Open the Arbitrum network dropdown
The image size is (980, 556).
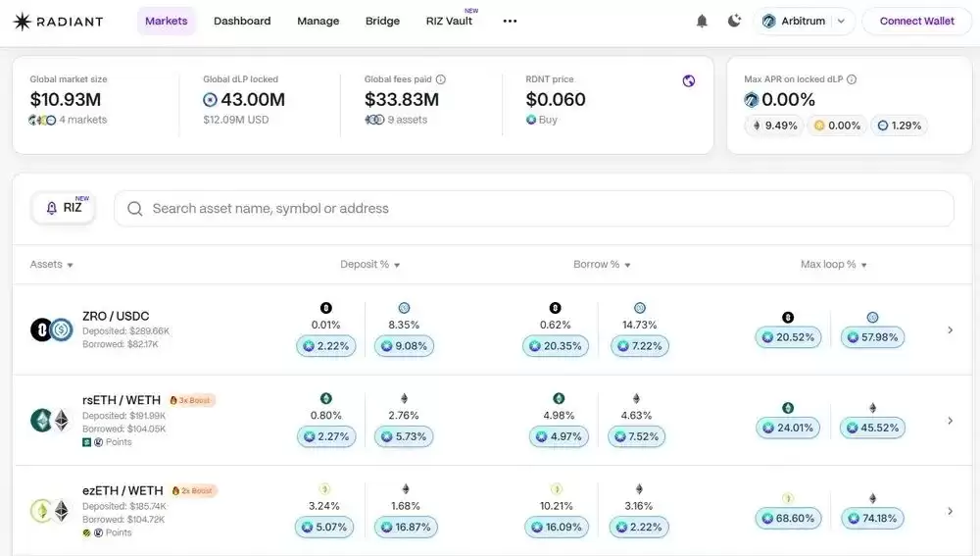804,22
